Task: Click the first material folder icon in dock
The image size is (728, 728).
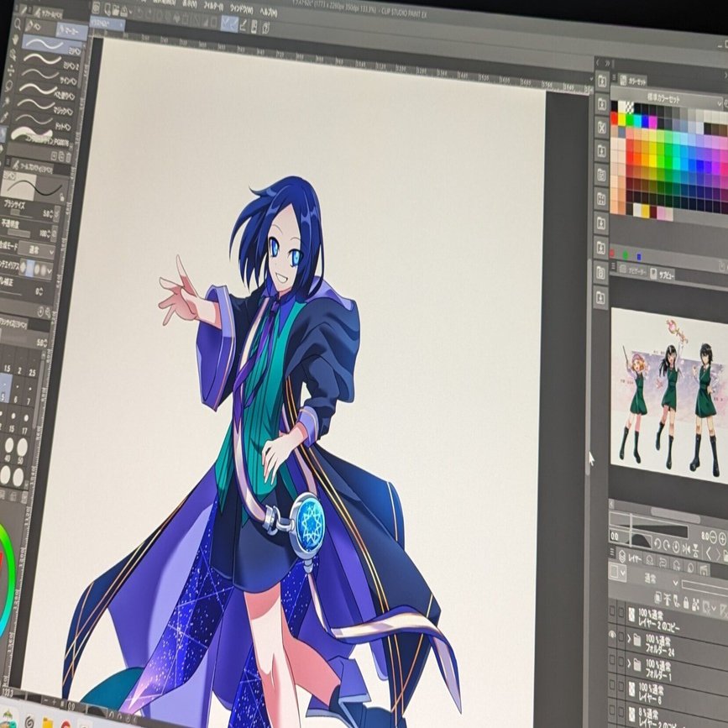Action: 602,81
